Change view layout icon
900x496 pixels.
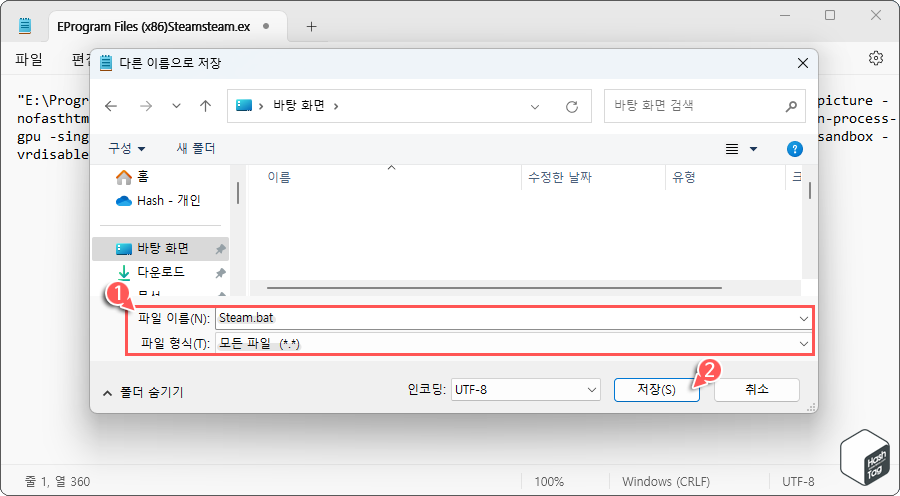pyautogui.click(x=732, y=149)
